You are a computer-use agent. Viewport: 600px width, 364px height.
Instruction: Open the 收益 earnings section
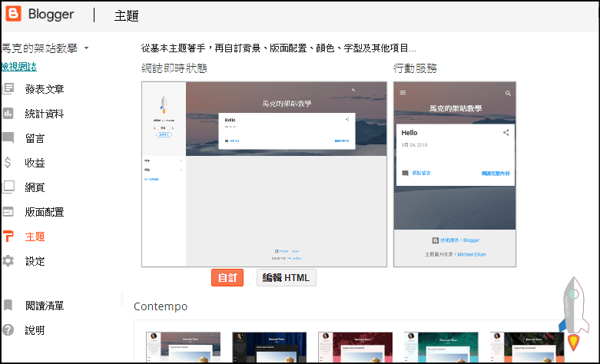coord(35,163)
